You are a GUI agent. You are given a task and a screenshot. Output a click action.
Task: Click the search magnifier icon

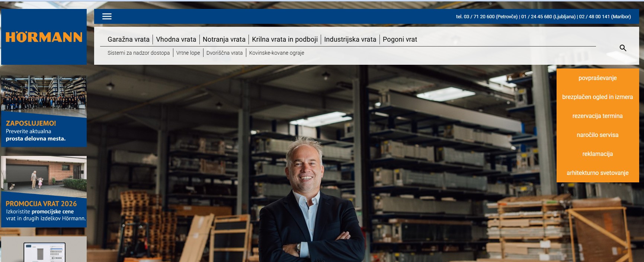point(623,48)
